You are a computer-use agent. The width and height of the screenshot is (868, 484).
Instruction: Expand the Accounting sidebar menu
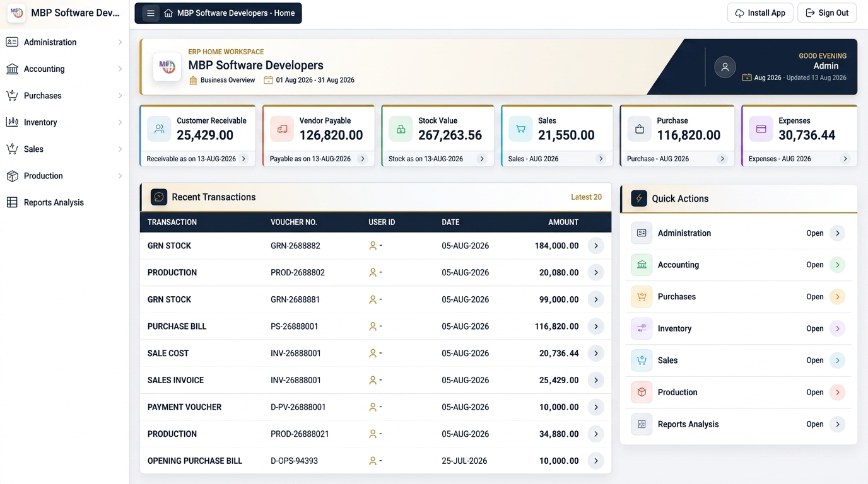point(64,69)
